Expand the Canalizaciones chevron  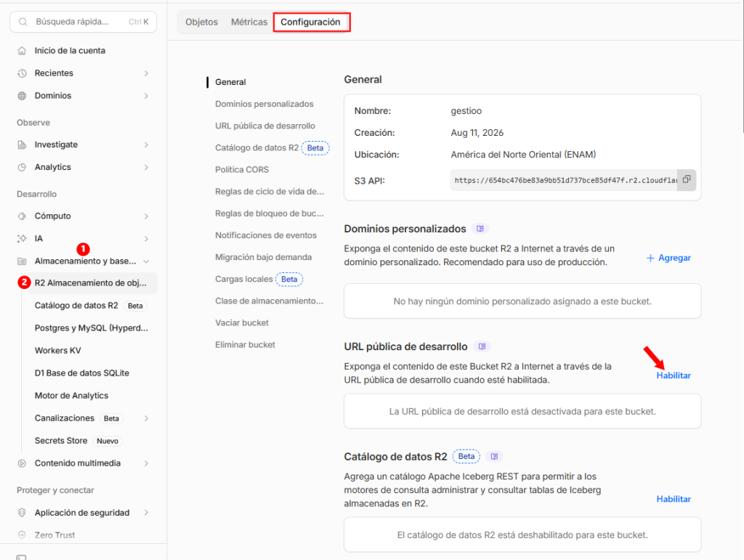point(146,418)
